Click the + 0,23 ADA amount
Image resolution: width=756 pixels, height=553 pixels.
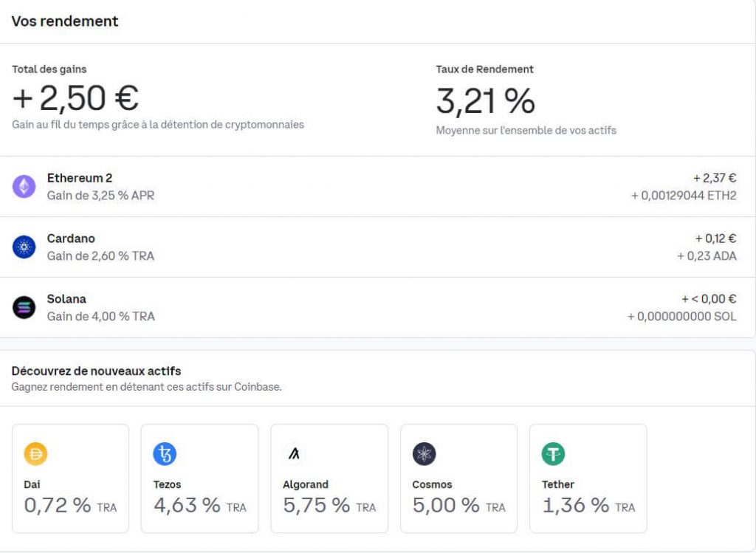click(707, 255)
